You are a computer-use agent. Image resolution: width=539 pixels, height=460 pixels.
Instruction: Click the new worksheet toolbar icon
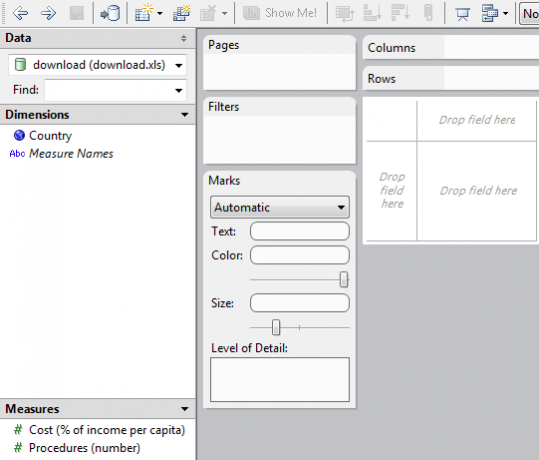(x=145, y=13)
